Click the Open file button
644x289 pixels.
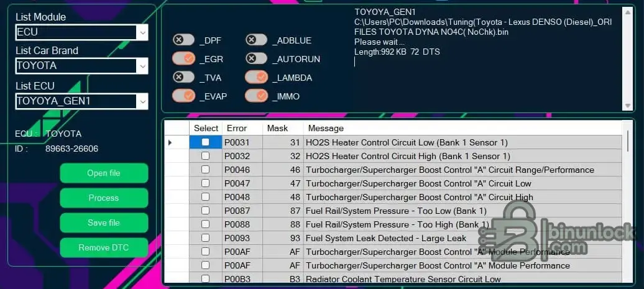(104, 173)
